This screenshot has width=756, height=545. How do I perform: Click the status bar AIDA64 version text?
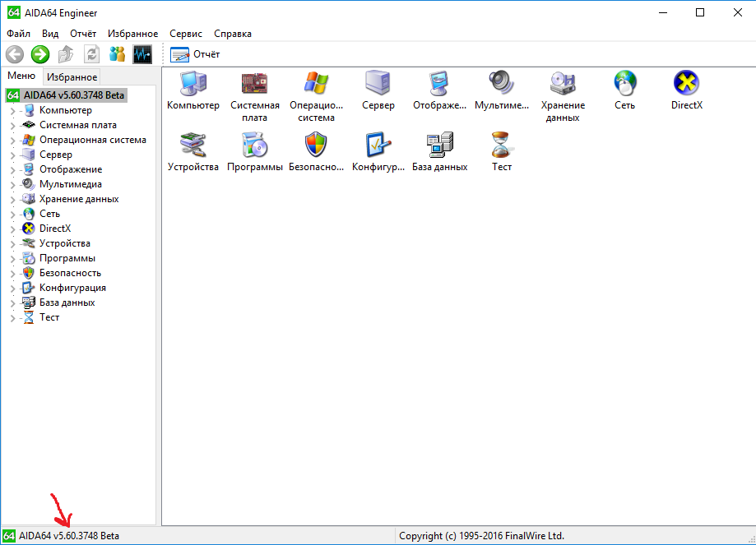(69, 536)
